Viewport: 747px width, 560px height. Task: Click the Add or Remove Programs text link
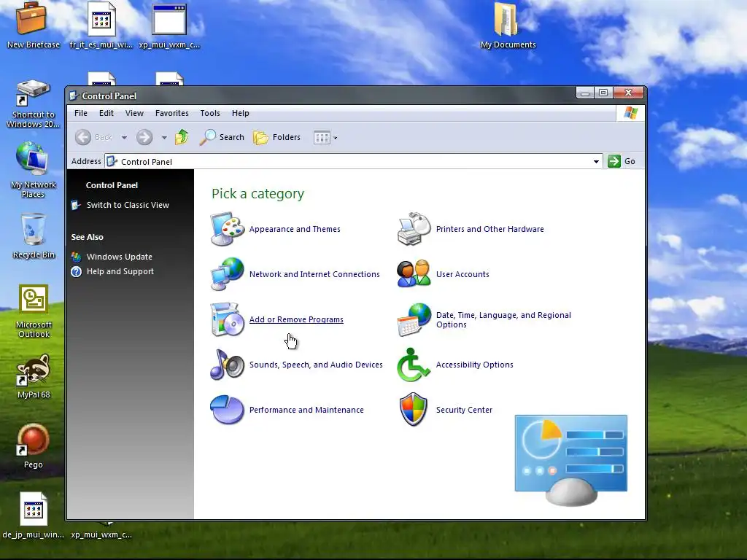(x=296, y=319)
